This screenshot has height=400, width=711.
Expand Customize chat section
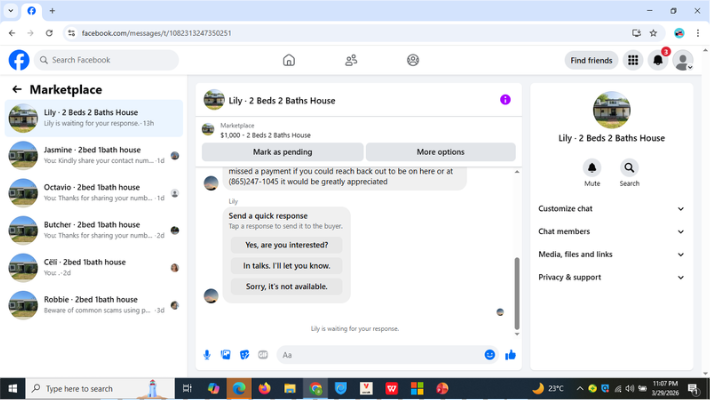click(x=611, y=209)
